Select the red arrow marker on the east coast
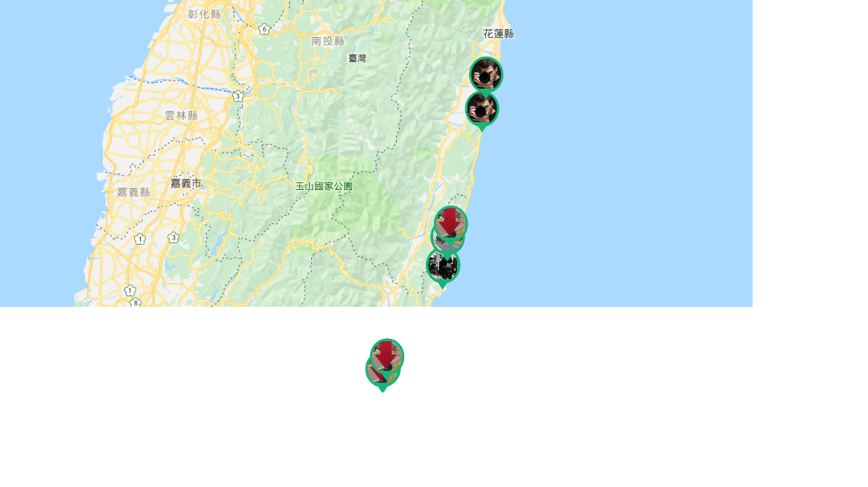The width and height of the screenshot is (868, 487). pyautogui.click(x=450, y=223)
